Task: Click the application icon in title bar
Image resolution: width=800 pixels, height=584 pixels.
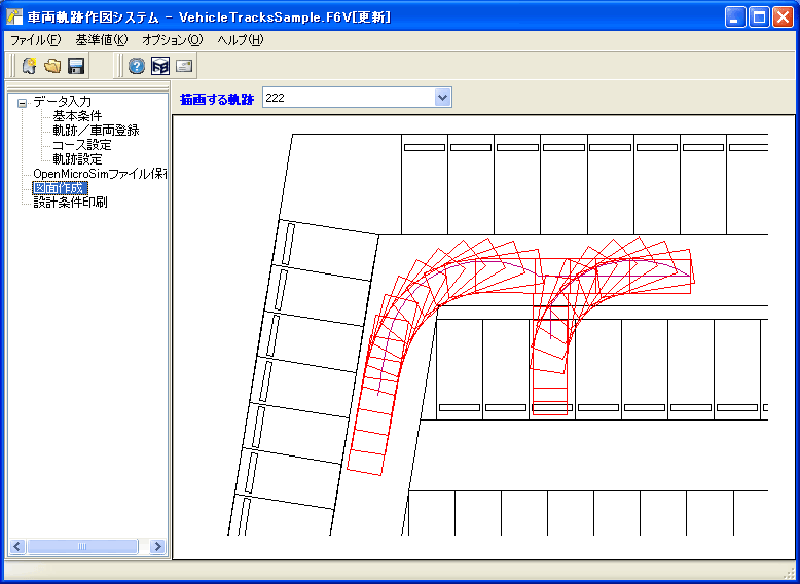Action: click(15, 18)
